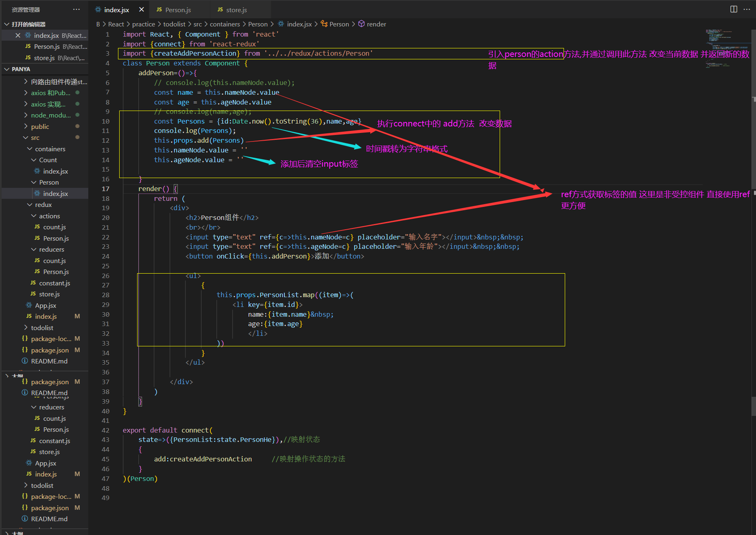Close the index.jsx editor tab
Viewport: 756px width, 535px height.
click(x=141, y=9)
